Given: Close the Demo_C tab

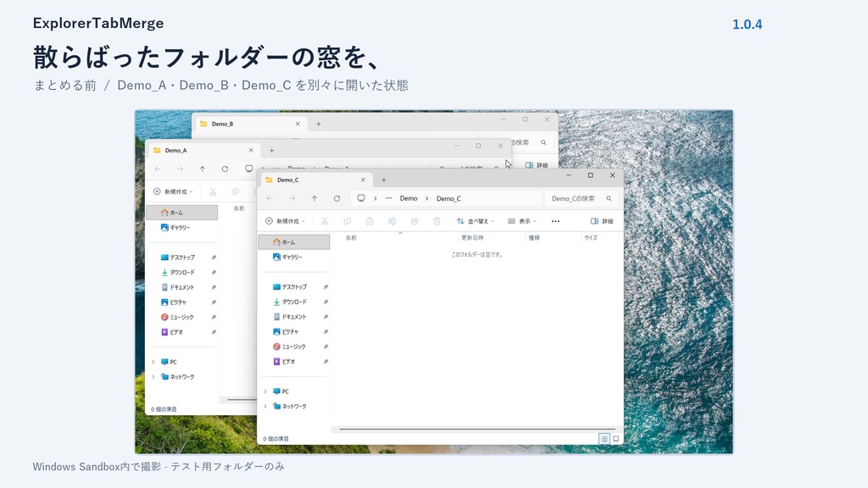Looking at the screenshot, I should tap(363, 180).
